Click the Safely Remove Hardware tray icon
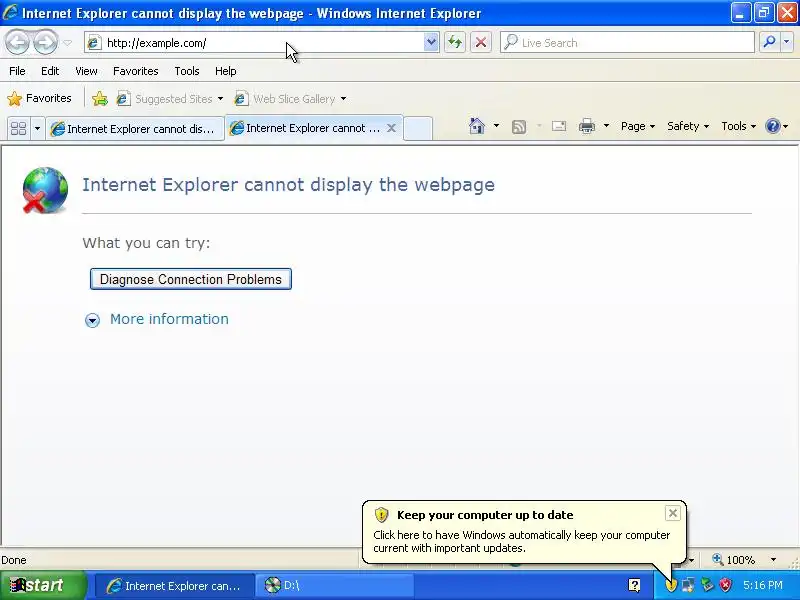The width and height of the screenshot is (800, 600). pyautogui.click(x=707, y=585)
